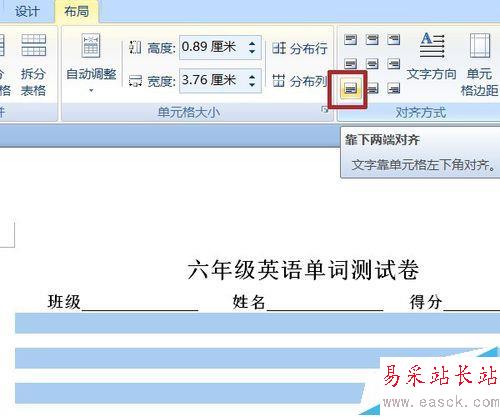The width and height of the screenshot is (500, 417).
Task: Decrease the row height with down arrow
Action: pos(252,52)
